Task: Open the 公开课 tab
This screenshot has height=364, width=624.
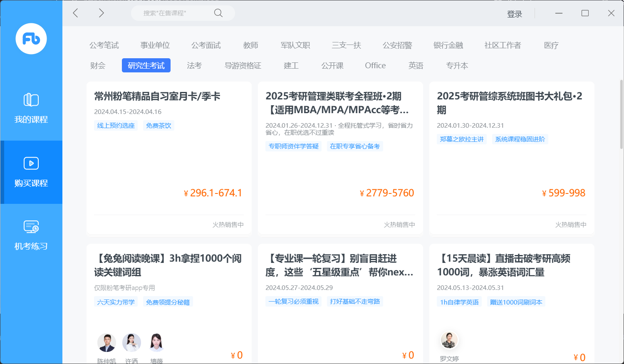Action: point(332,66)
